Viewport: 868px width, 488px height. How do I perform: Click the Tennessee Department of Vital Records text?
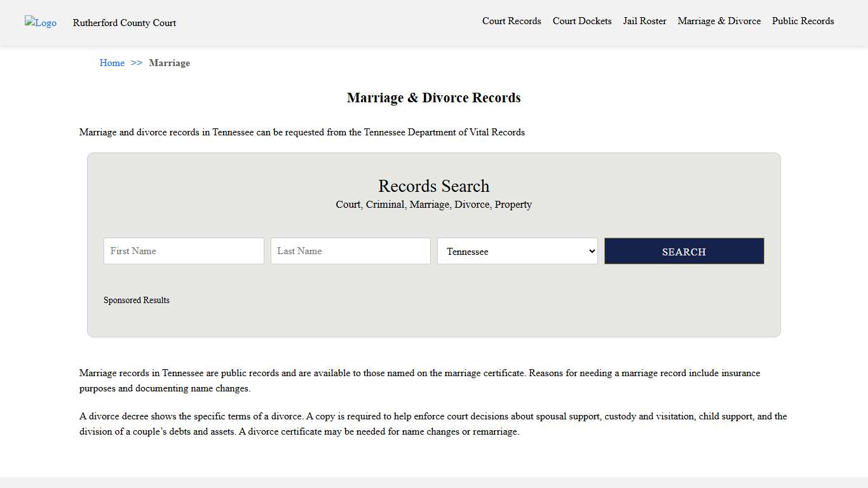pyautogui.click(x=444, y=132)
